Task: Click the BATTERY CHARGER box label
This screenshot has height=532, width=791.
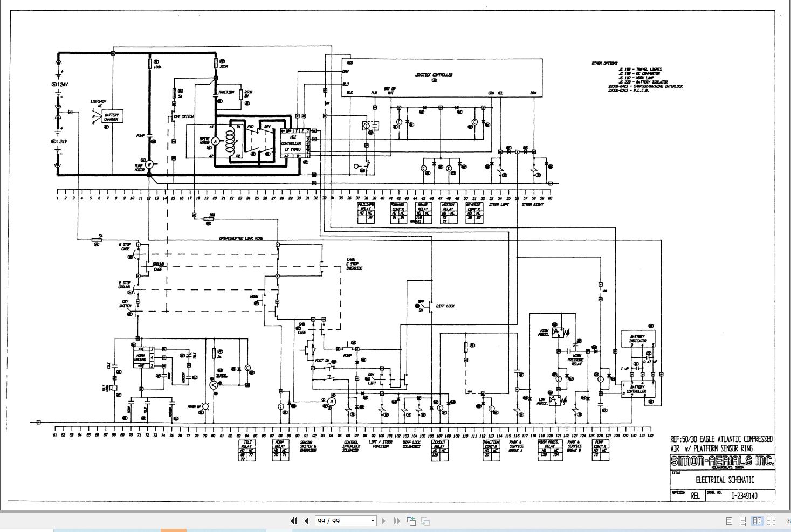Action: click(112, 117)
